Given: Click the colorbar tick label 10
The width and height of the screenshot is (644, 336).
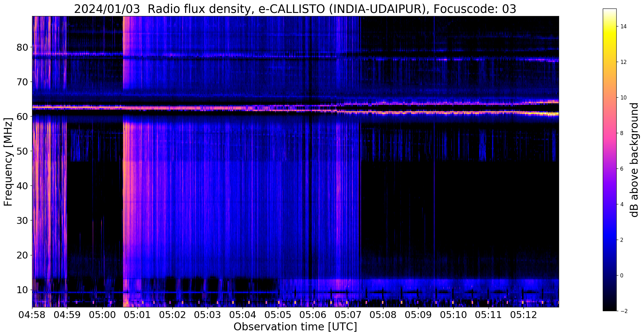Looking at the screenshot, I should [623, 98].
